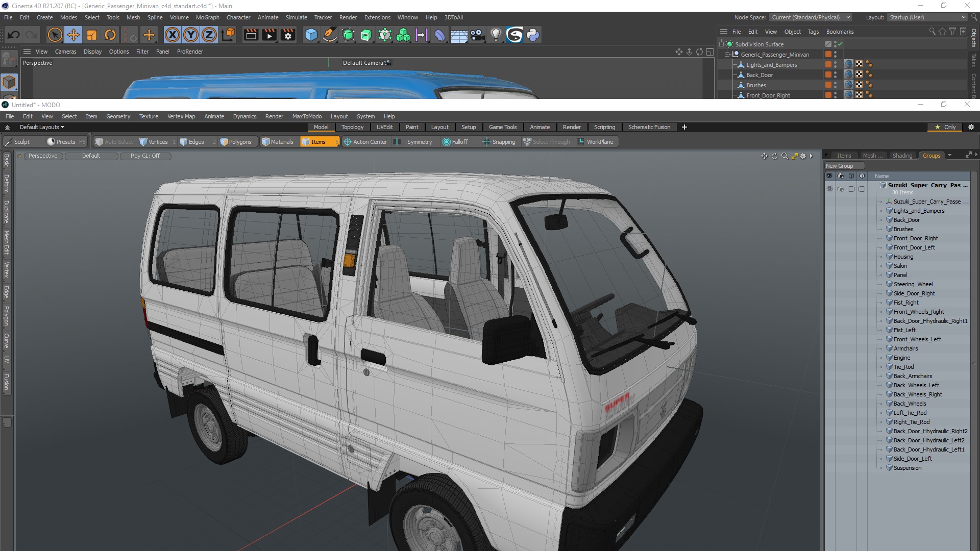The height and width of the screenshot is (551, 980).
Task: Click the MoGraph Cloner icon
Action: pyautogui.click(x=403, y=35)
